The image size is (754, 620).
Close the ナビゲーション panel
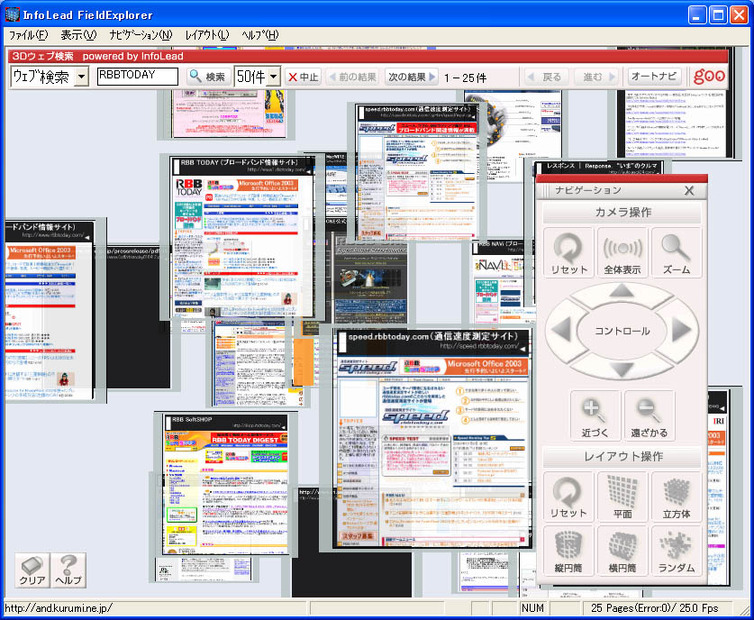(x=689, y=191)
